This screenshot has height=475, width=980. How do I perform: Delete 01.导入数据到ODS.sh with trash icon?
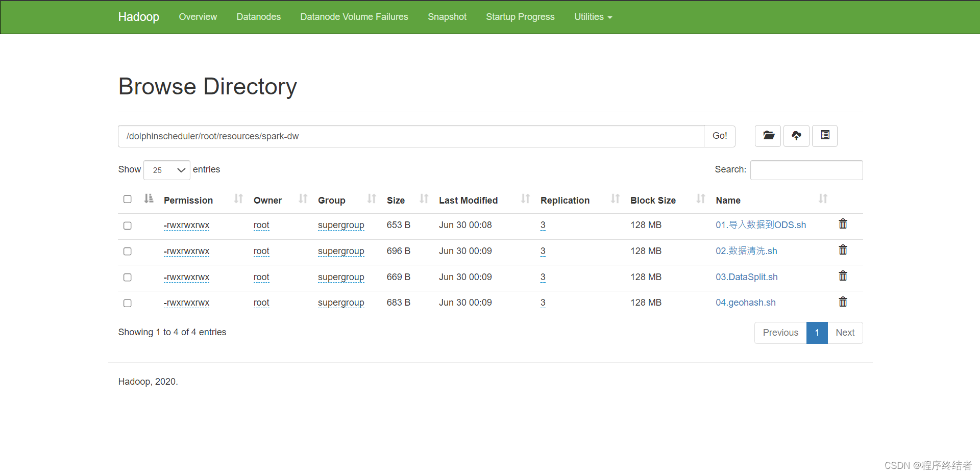click(x=843, y=223)
